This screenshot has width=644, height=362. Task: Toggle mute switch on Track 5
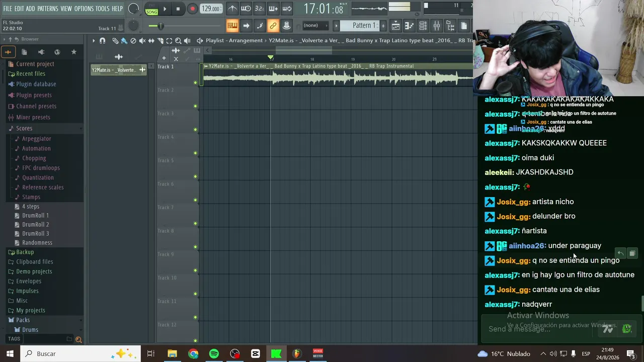pyautogui.click(x=195, y=176)
